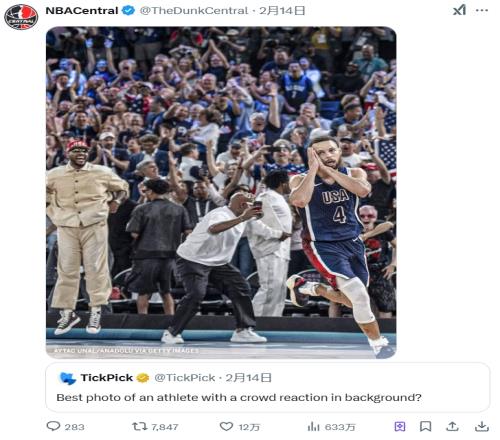Screen dimensions: 500x440
Task: Open the quoted TickPick tweet text
Action: click(x=239, y=397)
